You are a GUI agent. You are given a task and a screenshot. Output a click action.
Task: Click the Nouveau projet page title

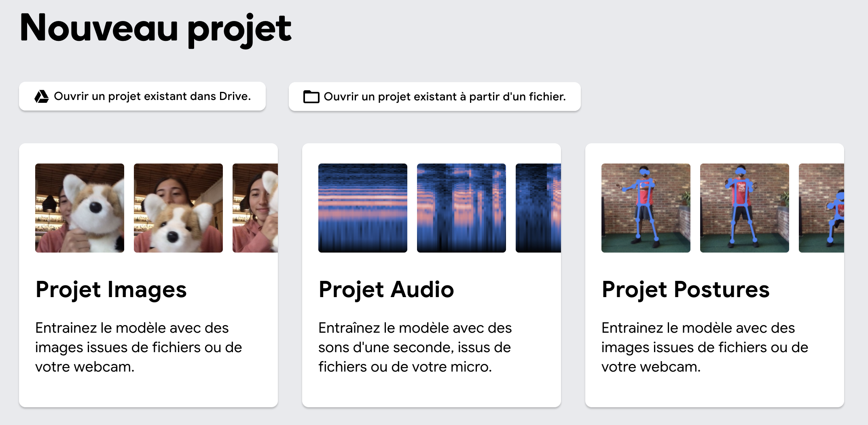click(x=156, y=28)
